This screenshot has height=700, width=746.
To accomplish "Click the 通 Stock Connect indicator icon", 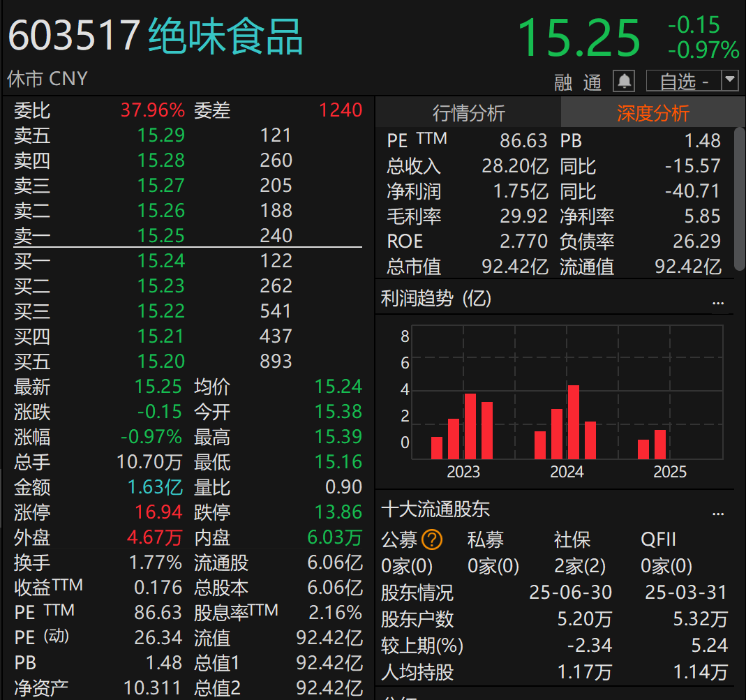I will (592, 82).
